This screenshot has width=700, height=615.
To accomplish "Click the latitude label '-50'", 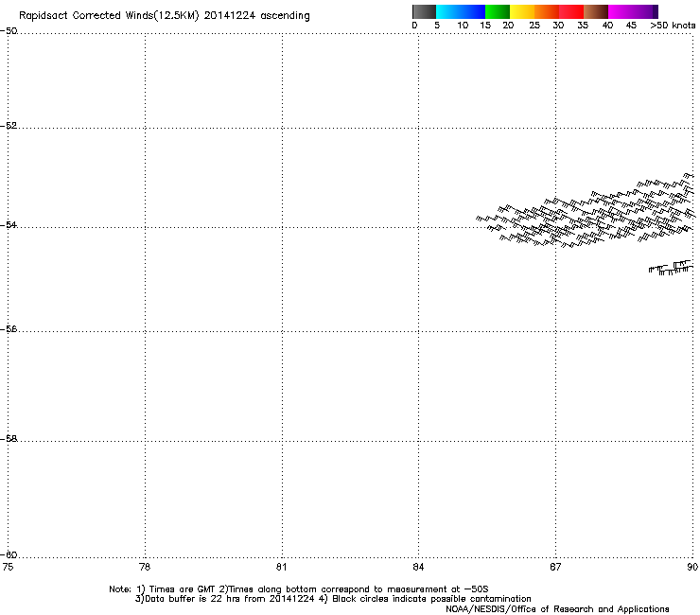I will (9, 31).
